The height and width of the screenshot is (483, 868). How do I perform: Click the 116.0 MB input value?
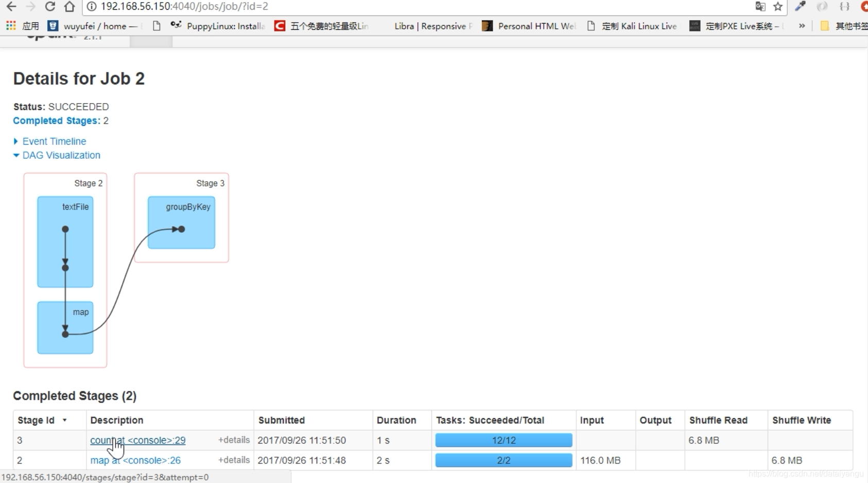coord(600,460)
